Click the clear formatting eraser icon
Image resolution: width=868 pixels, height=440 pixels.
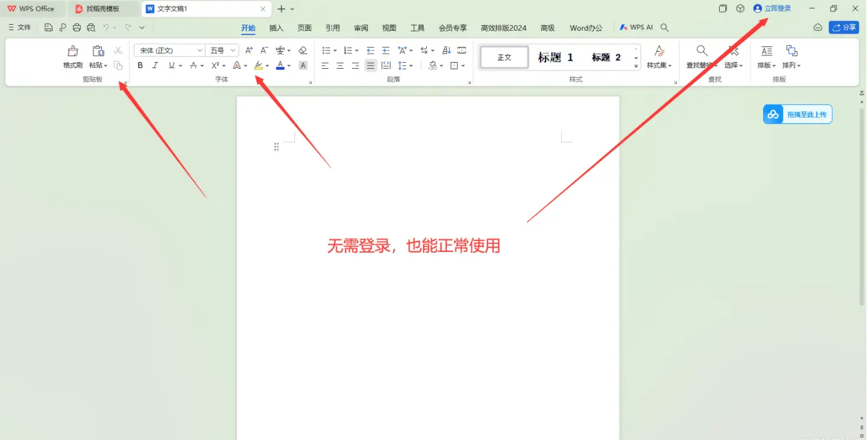tap(303, 50)
